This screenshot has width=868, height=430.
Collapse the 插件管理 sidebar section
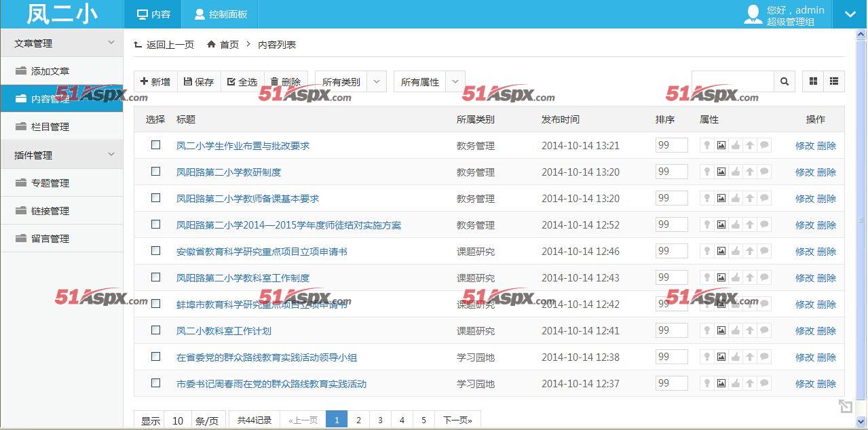[61, 155]
